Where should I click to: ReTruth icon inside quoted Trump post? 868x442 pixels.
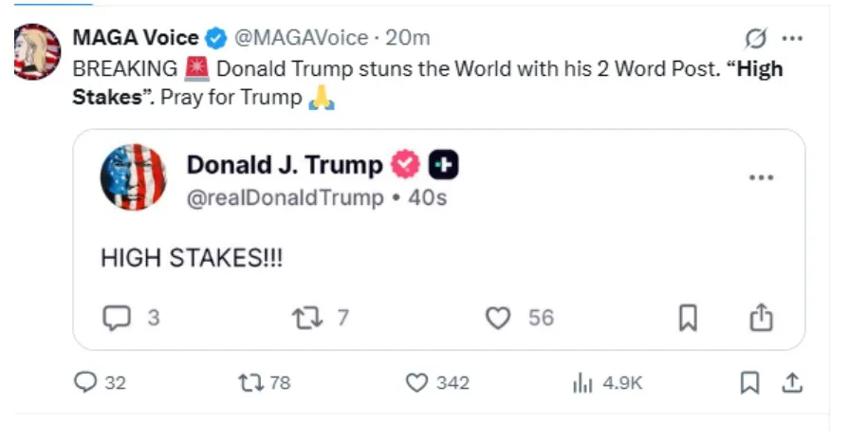pyautogui.click(x=309, y=317)
